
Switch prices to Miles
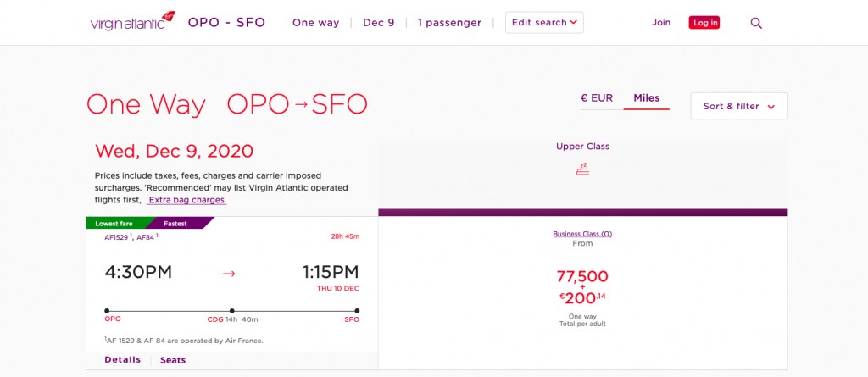(x=646, y=98)
